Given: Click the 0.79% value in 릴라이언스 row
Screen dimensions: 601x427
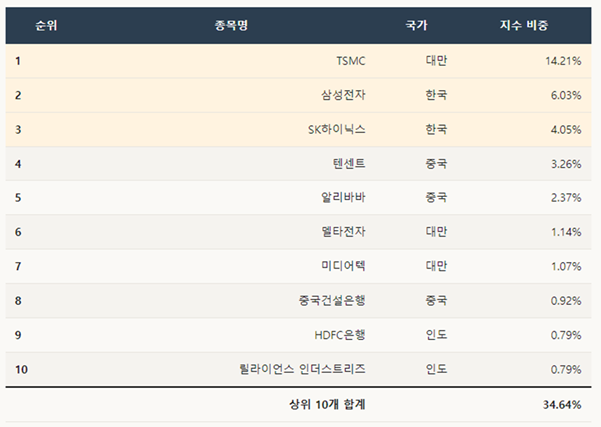Looking at the screenshot, I should (x=566, y=370).
